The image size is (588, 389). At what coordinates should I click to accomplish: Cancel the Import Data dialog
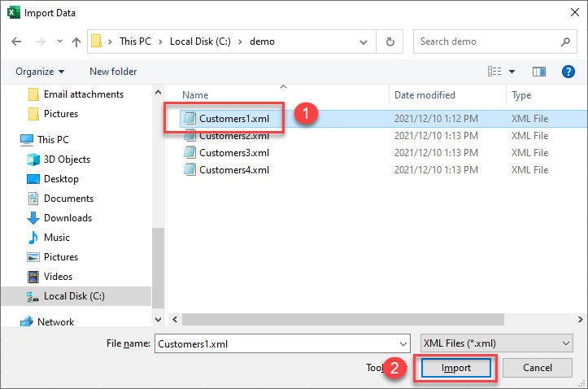[537, 368]
